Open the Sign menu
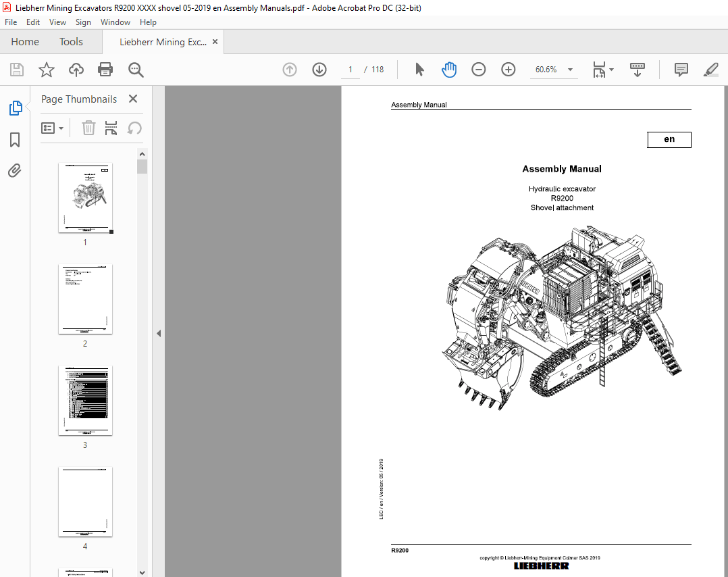 (x=83, y=22)
